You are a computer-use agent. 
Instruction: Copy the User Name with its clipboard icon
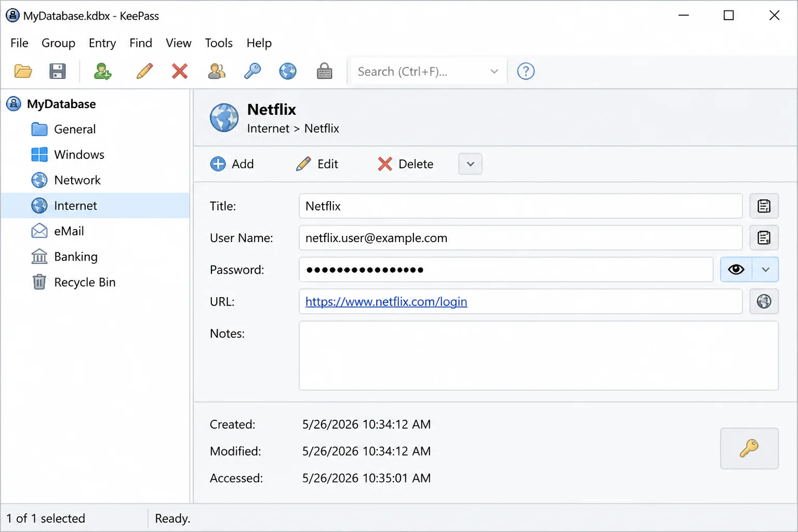[764, 238]
